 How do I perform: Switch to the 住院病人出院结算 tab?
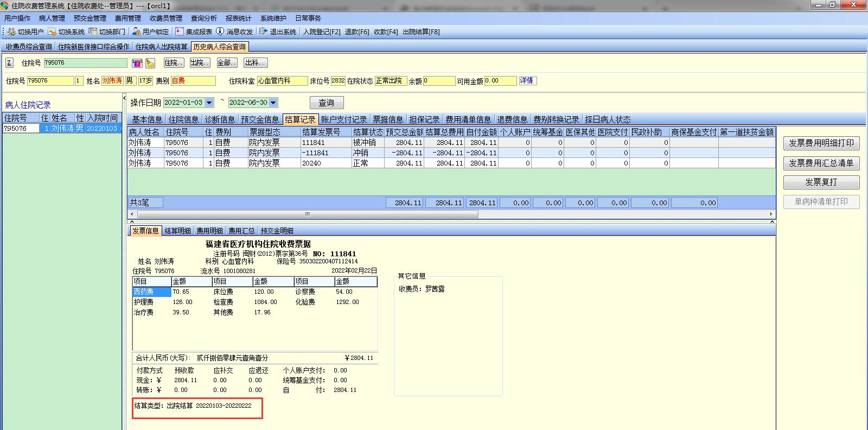pyautogui.click(x=162, y=47)
